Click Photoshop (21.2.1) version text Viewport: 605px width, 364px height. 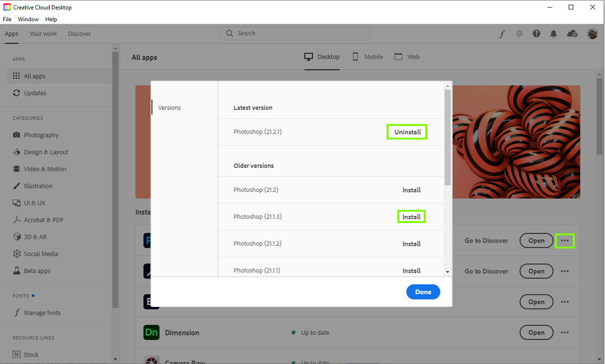click(257, 132)
